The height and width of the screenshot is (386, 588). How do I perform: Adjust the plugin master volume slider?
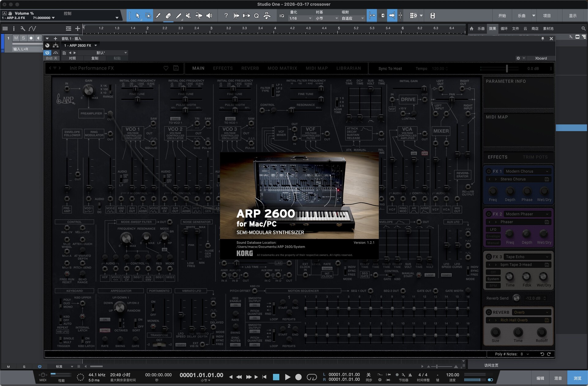[x=507, y=68]
